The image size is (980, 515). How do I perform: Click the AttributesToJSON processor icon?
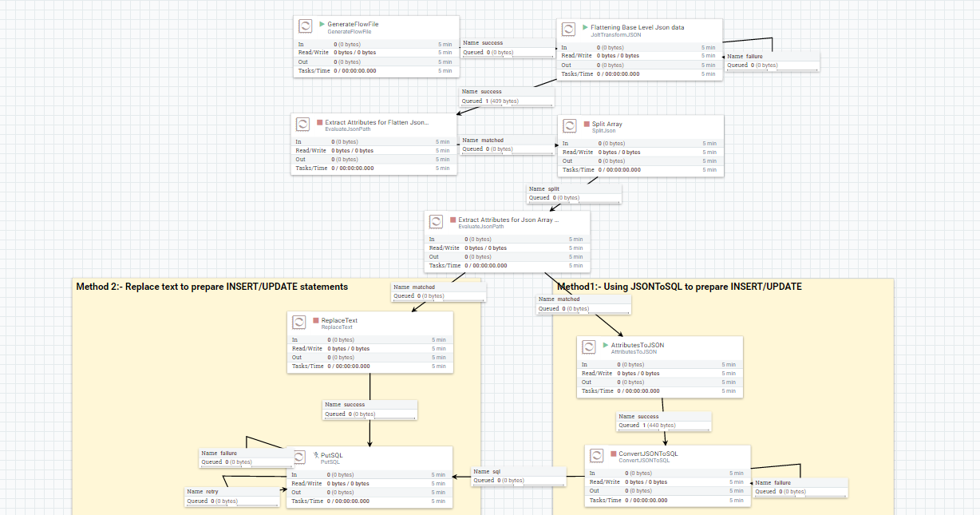click(x=588, y=347)
